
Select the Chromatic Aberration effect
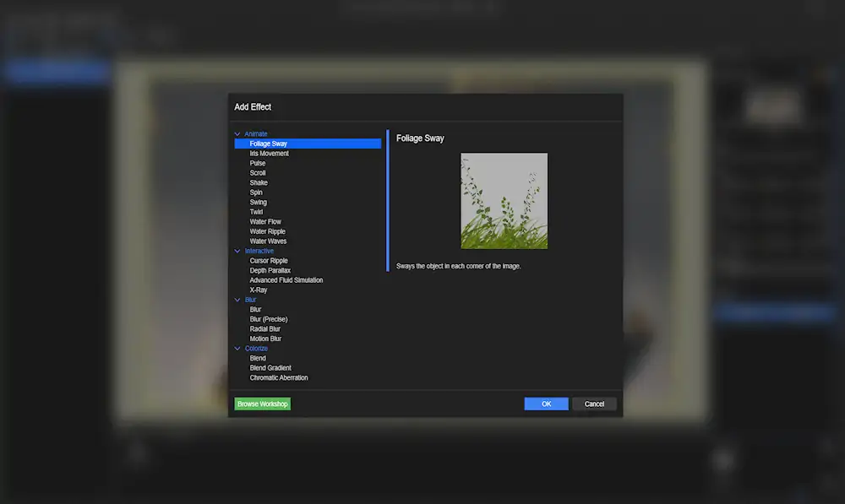(x=279, y=377)
